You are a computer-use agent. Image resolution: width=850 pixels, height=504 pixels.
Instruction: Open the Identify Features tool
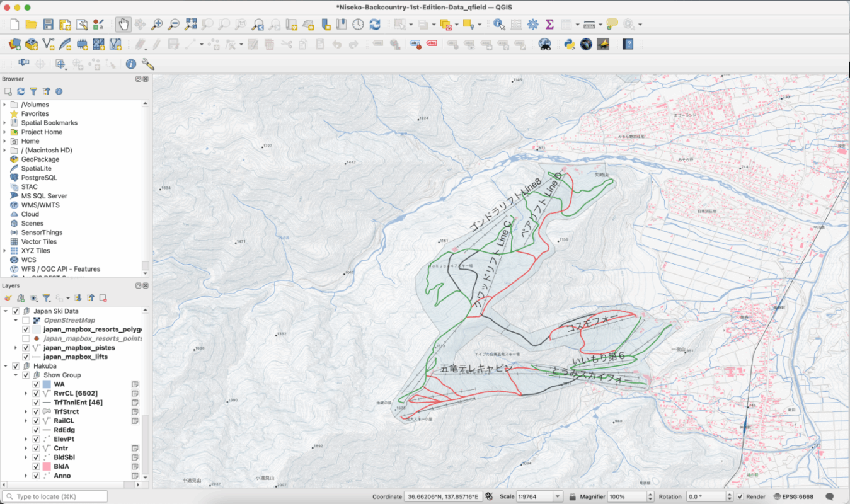click(500, 24)
